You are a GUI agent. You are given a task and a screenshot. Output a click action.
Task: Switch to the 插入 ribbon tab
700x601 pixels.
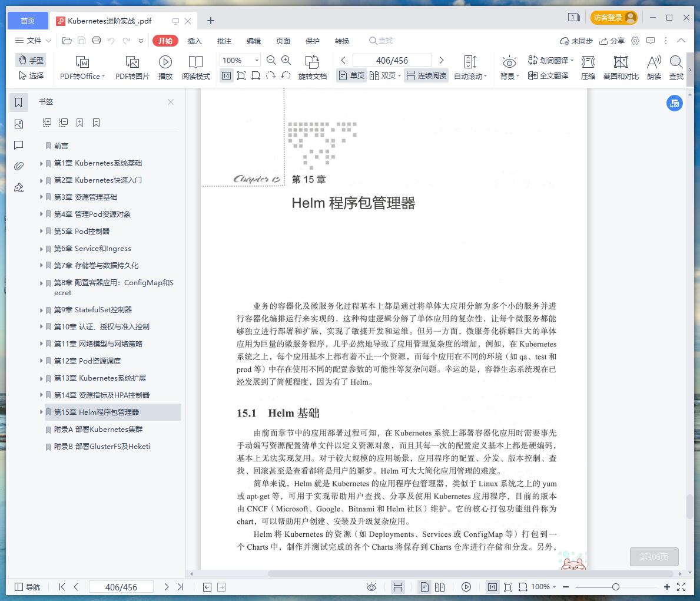(195, 41)
